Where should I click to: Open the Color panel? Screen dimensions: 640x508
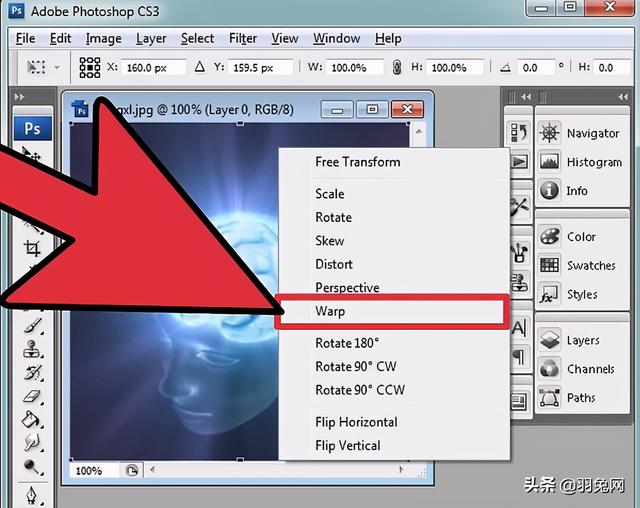[582, 237]
